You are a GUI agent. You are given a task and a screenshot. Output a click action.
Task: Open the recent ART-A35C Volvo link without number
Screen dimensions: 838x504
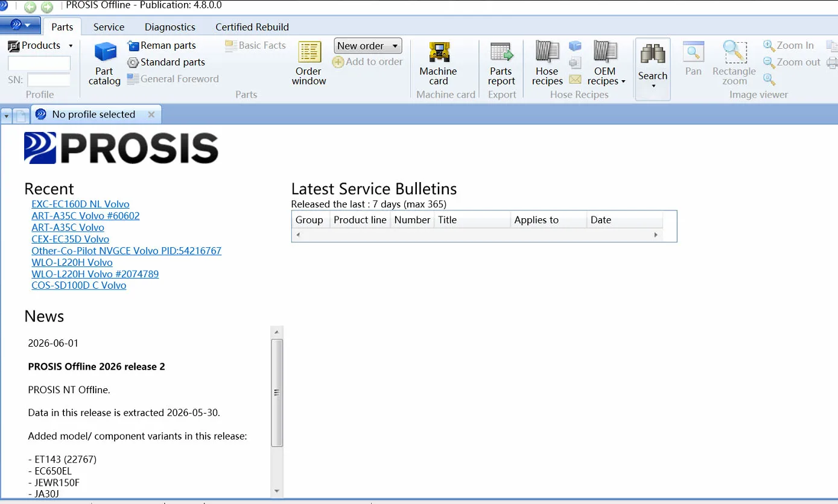(x=68, y=228)
